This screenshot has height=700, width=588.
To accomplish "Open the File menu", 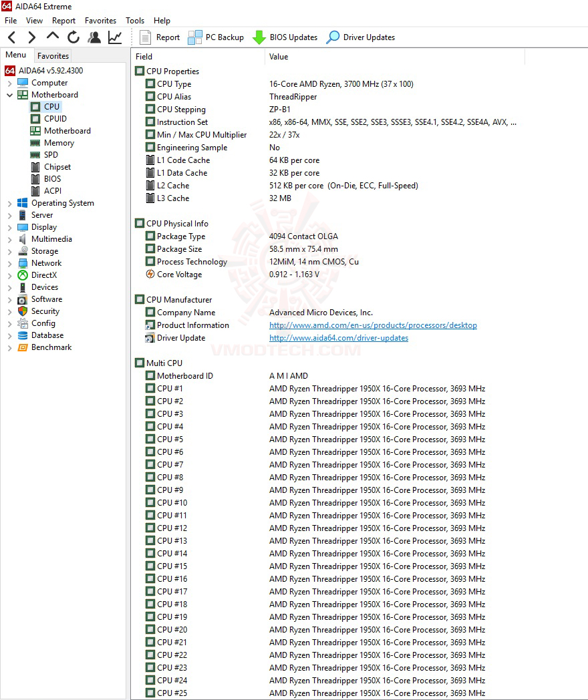I will pyautogui.click(x=11, y=21).
